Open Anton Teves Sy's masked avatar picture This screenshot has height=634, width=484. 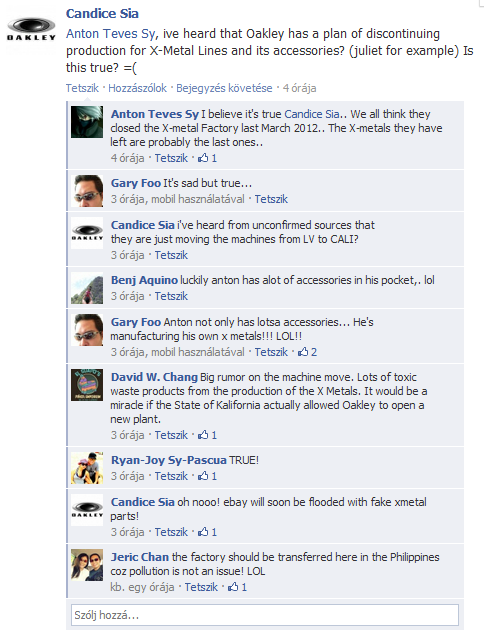click(x=87, y=122)
